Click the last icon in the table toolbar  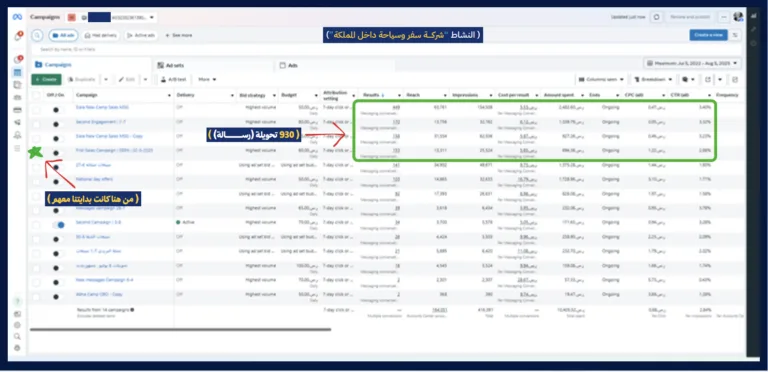(735, 79)
